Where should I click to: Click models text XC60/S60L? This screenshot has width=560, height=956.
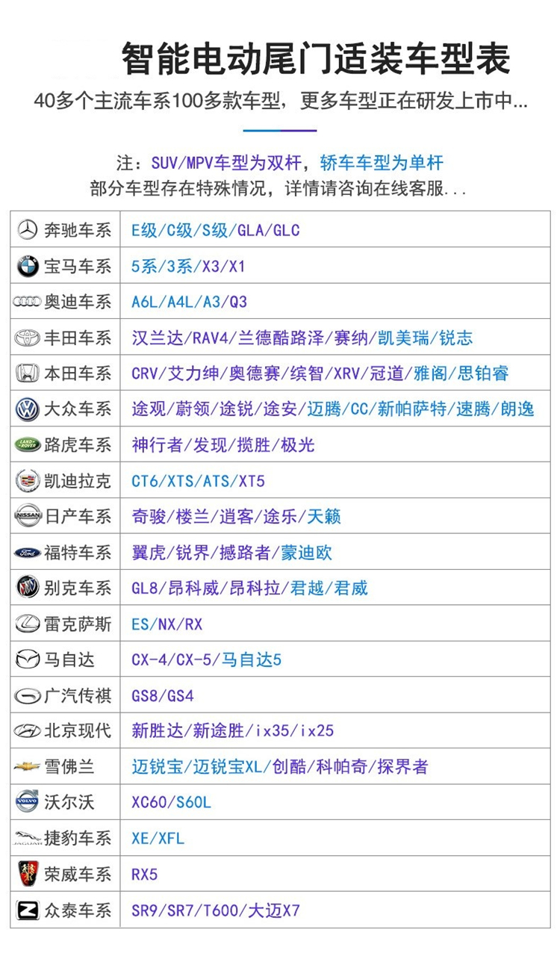coord(171,803)
